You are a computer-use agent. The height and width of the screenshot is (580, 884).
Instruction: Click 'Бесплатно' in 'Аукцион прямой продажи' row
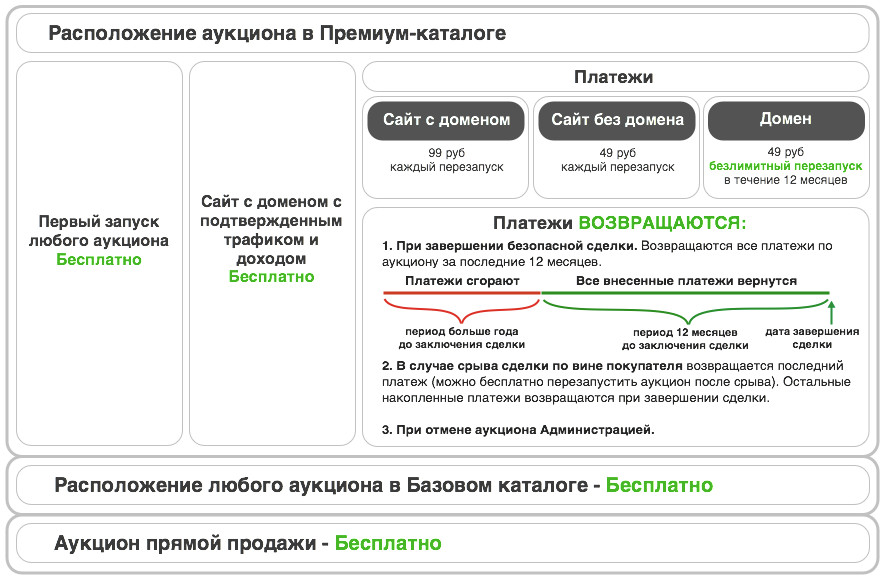pyautogui.click(x=388, y=543)
